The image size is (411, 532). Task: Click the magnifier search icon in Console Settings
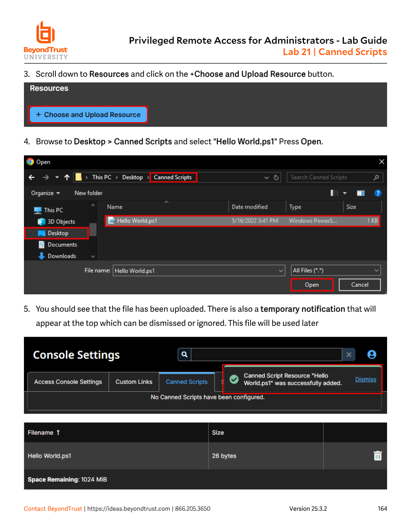click(184, 354)
